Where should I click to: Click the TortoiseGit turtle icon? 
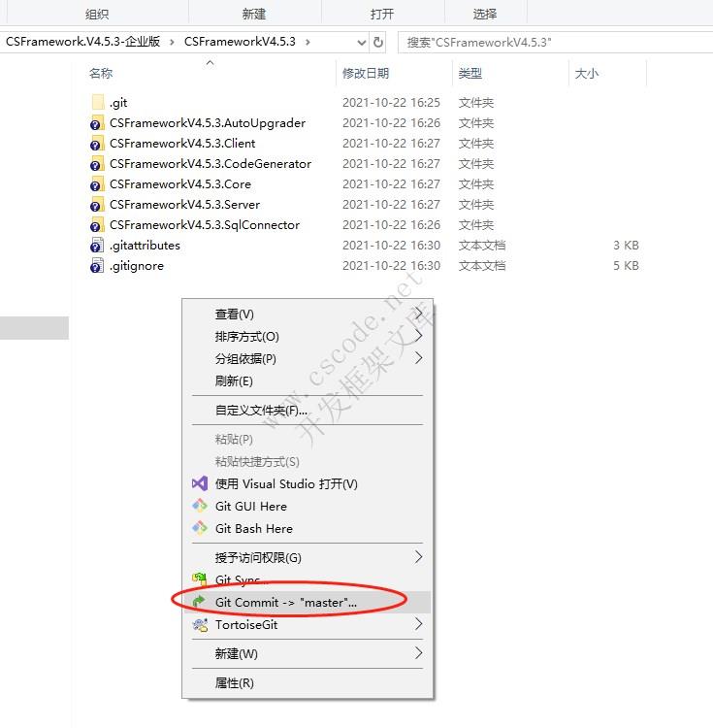(200, 625)
